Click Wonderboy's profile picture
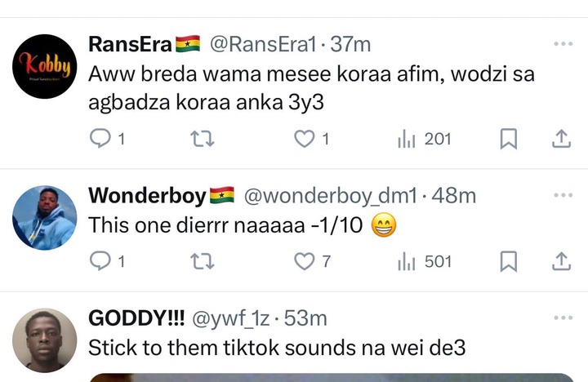 46,217
